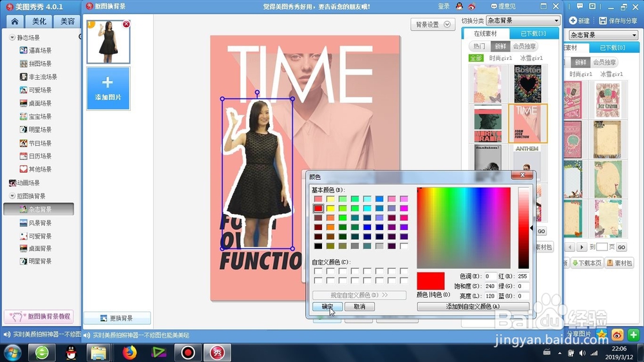The width and height of the screenshot is (644, 362).
Task: Select 节日场景 item
Action: pos(35,143)
